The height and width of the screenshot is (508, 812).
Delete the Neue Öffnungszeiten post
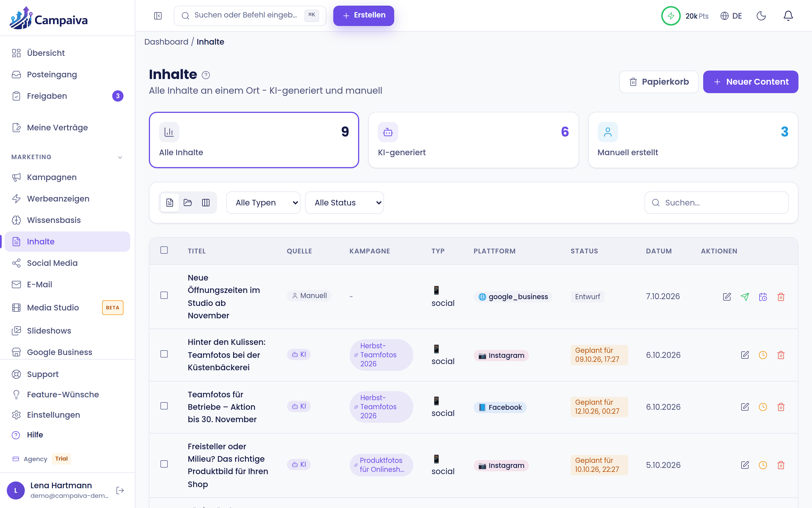coord(781,297)
